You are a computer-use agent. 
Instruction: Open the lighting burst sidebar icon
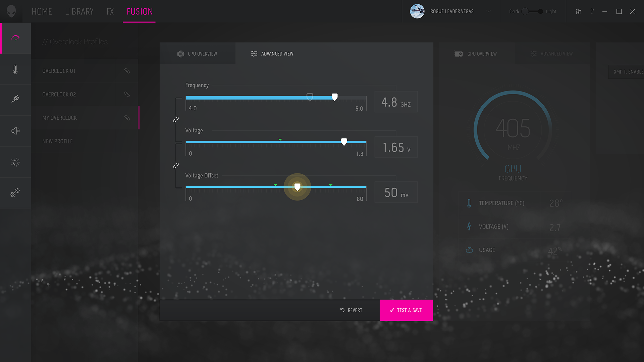[15, 162]
